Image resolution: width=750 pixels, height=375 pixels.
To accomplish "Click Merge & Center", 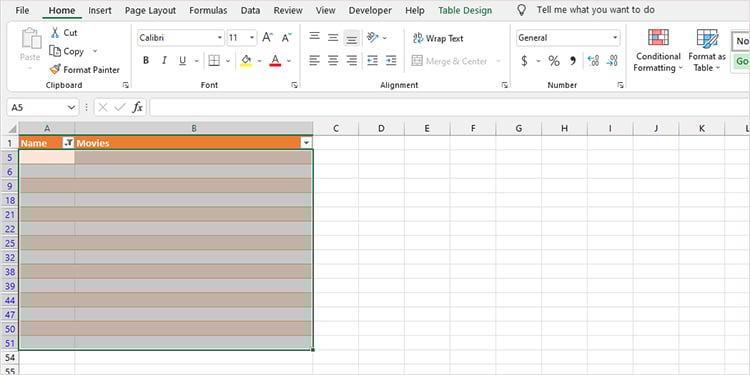I will point(450,61).
